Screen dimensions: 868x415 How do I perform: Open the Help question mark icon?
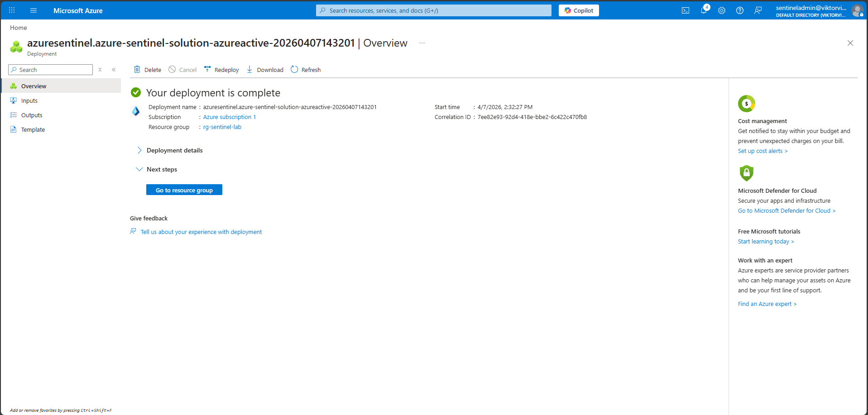[x=740, y=10]
